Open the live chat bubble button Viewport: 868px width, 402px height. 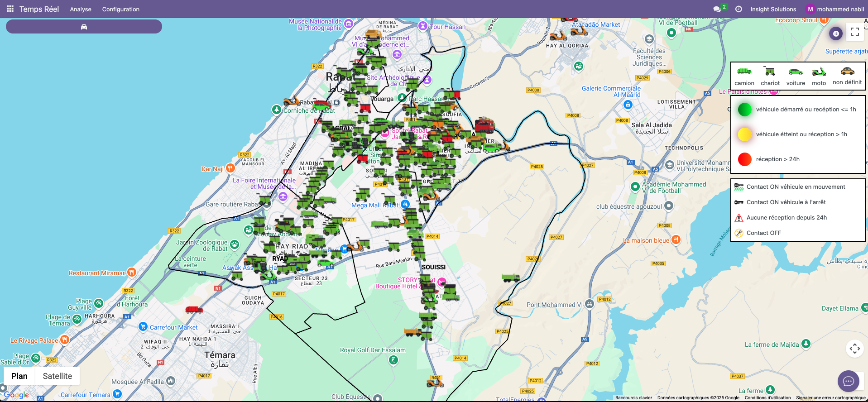click(849, 381)
